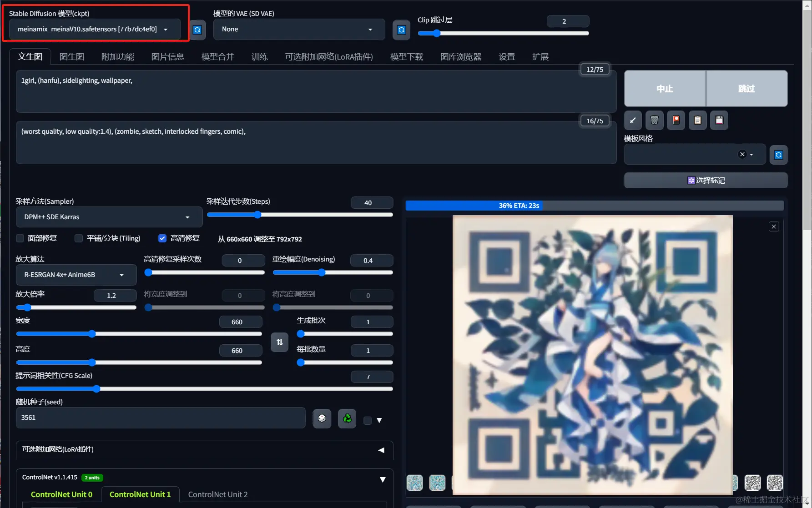Enable 面部修复 face restoration checkbox
Viewport: 812px width, 508px height.
(x=20, y=238)
